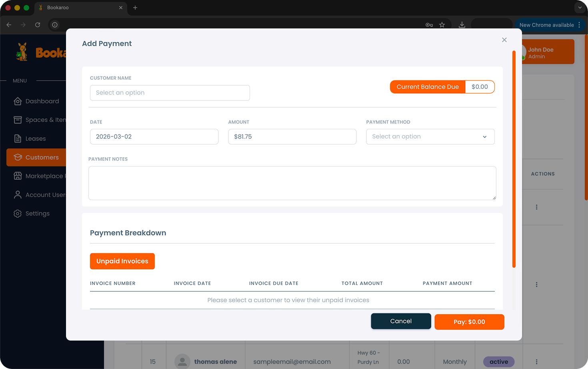Open the Settings gear icon
This screenshot has height=369, width=588.
click(18, 214)
